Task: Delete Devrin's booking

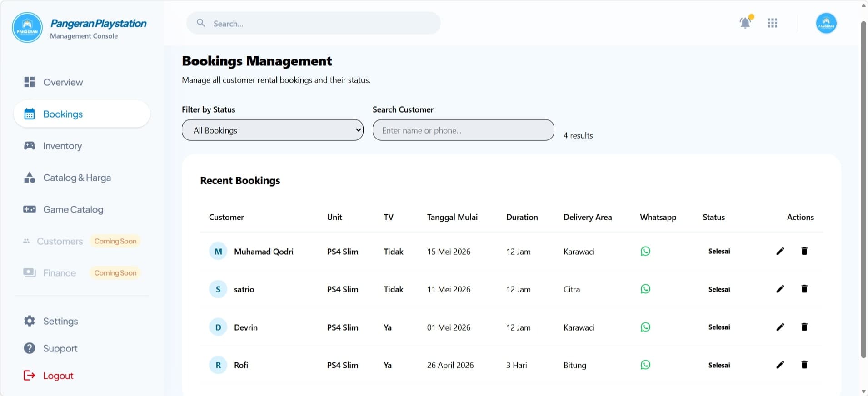Action: point(804,327)
